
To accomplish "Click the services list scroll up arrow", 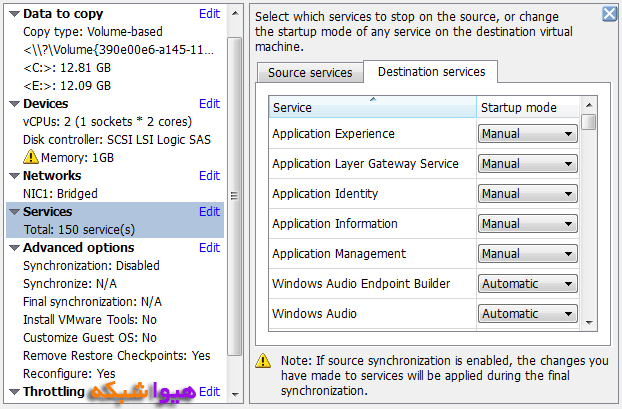I will (589, 105).
